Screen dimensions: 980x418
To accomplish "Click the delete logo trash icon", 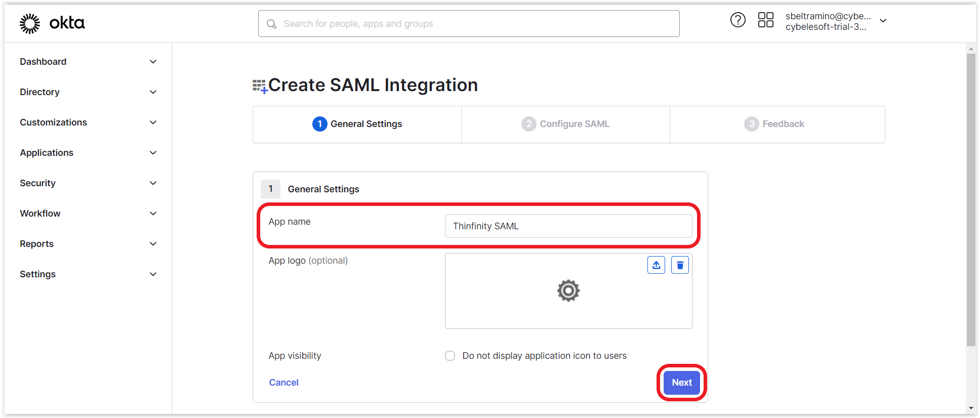I will (x=680, y=265).
